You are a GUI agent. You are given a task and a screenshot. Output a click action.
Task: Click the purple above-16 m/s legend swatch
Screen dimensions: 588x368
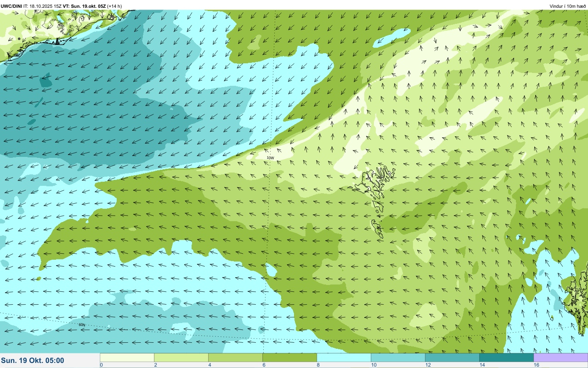click(x=561, y=357)
